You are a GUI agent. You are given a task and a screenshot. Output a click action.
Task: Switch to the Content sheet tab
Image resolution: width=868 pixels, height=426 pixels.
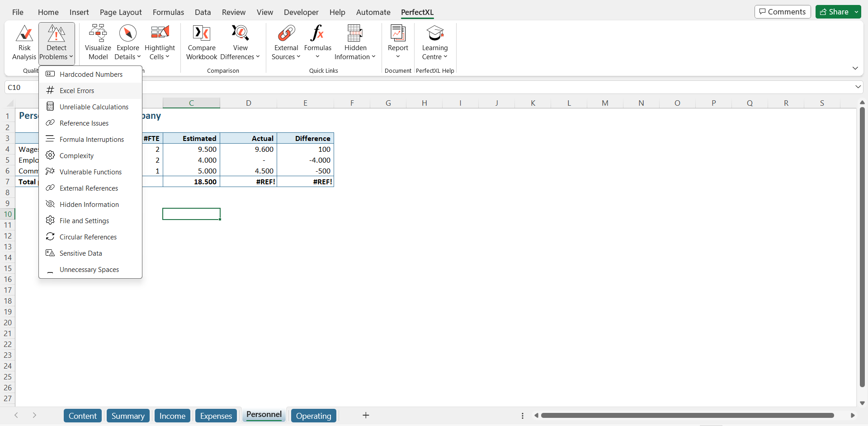pos(83,416)
